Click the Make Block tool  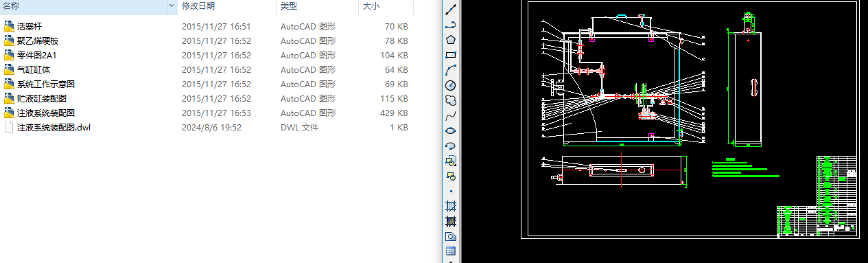click(451, 176)
